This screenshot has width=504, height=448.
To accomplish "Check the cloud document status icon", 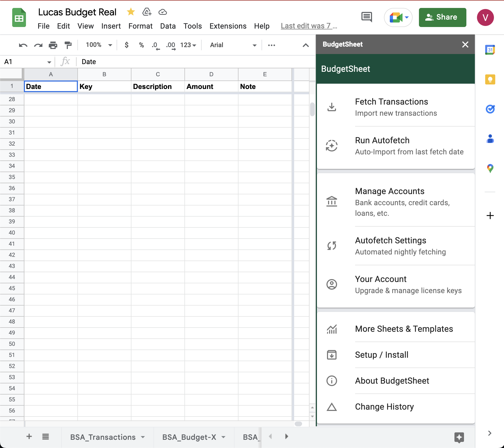I will 163,12.
